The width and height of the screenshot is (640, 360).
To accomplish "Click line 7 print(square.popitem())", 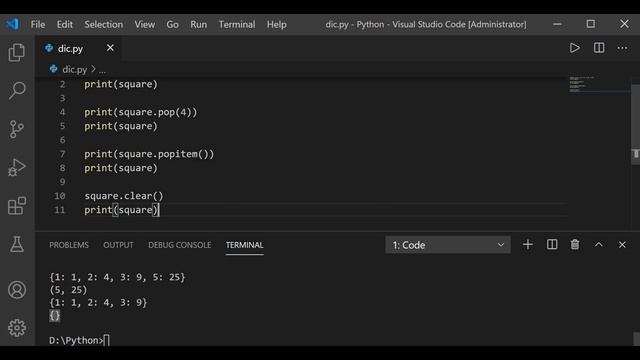I will click(x=149, y=154).
